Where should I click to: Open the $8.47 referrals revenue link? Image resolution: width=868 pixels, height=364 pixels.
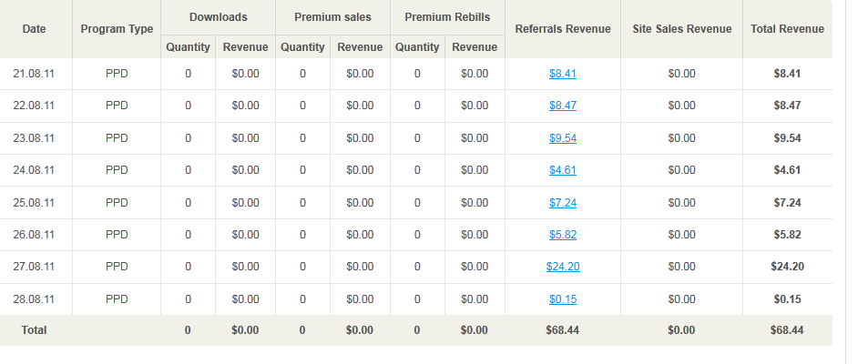[x=562, y=106]
